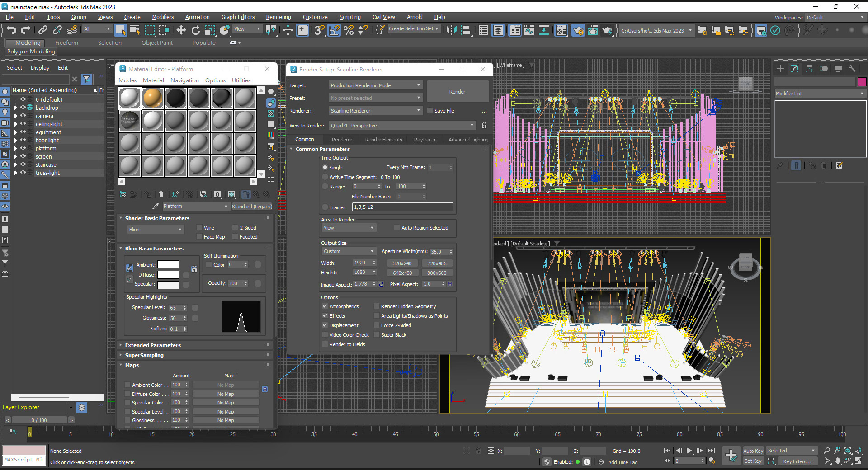The width and height of the screenshot is (868, 470).
Task: Open the Rendering menu
Action: click(x=278, y=17)
